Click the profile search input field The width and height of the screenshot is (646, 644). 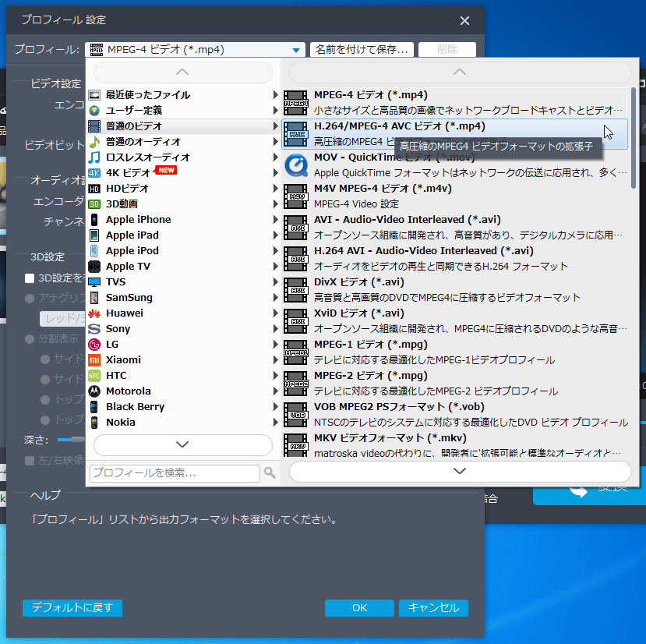pos(175,473)
